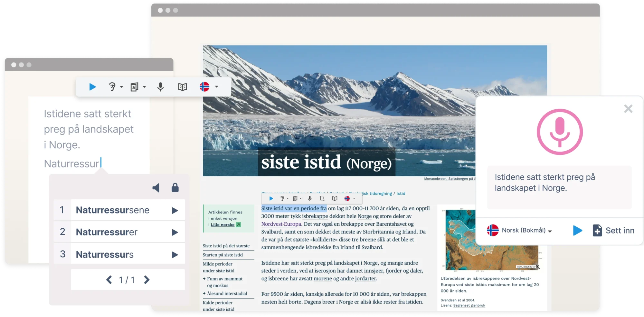Select suggestion 1 Naturressursene
Screen dimensions: 644x317
tap(119, 210)
